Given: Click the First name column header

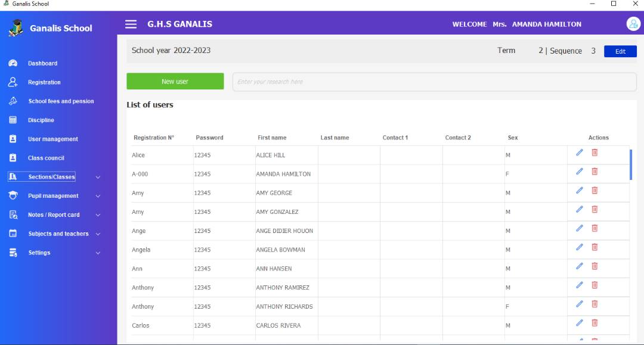Looking at the screenshot, I should 272,138.
